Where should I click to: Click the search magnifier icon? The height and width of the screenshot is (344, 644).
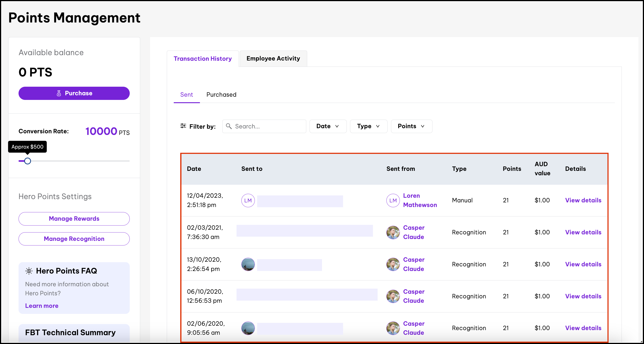(x=228, y=126)
